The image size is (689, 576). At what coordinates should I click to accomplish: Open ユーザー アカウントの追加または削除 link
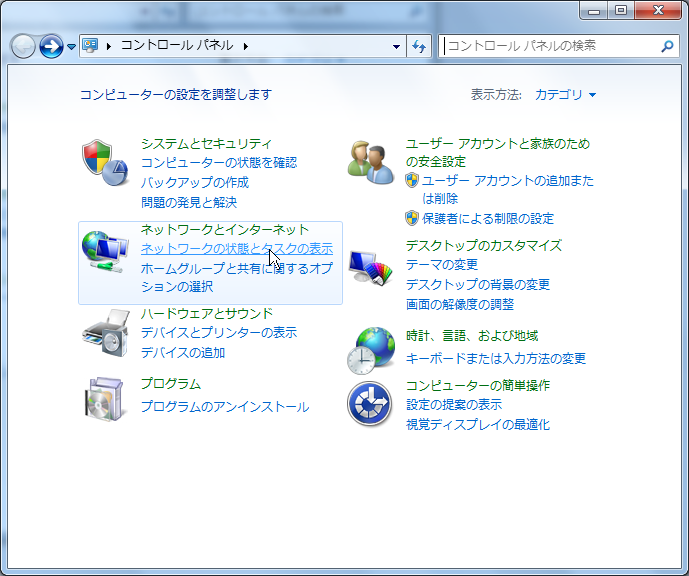point(508,189)
